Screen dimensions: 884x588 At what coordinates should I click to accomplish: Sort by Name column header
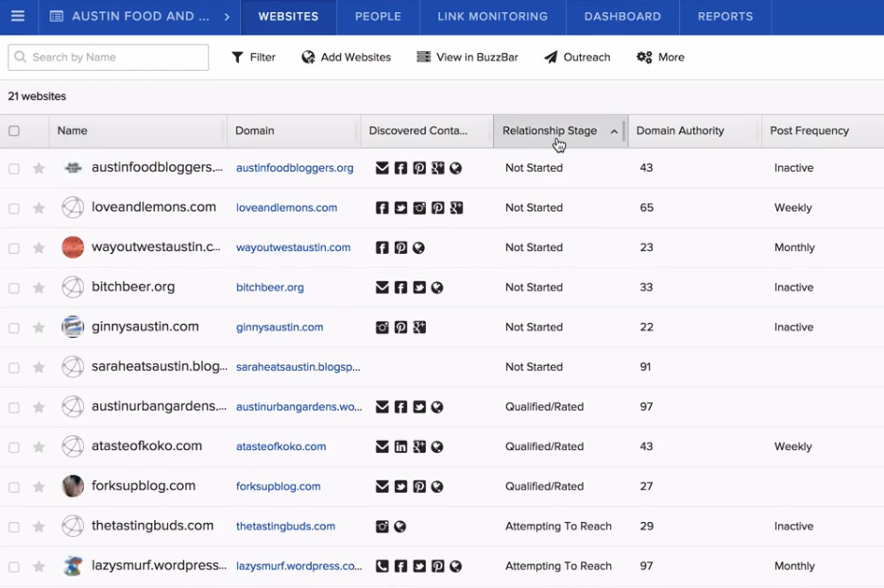tap(138, 130)
